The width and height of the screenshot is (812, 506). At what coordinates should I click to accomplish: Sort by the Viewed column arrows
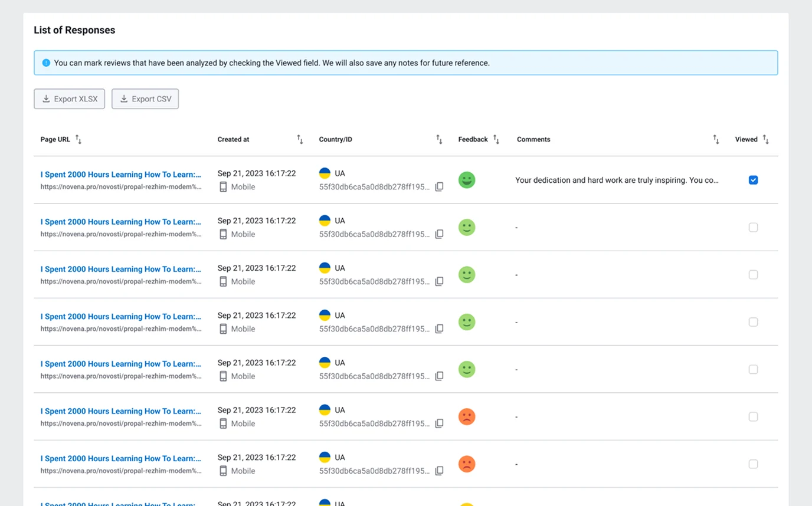click(x=765, y=140)
